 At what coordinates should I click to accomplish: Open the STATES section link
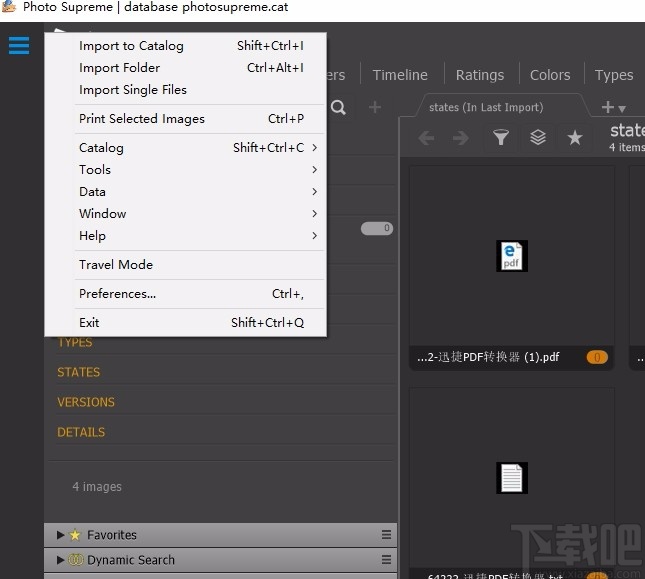pyautogui.click(x=79, y=372)
